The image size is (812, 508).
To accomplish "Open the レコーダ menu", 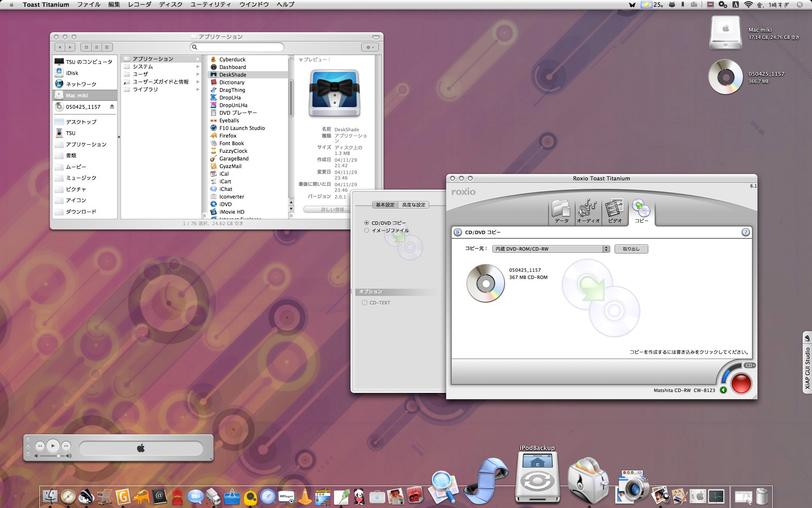I will pos(140,5).
